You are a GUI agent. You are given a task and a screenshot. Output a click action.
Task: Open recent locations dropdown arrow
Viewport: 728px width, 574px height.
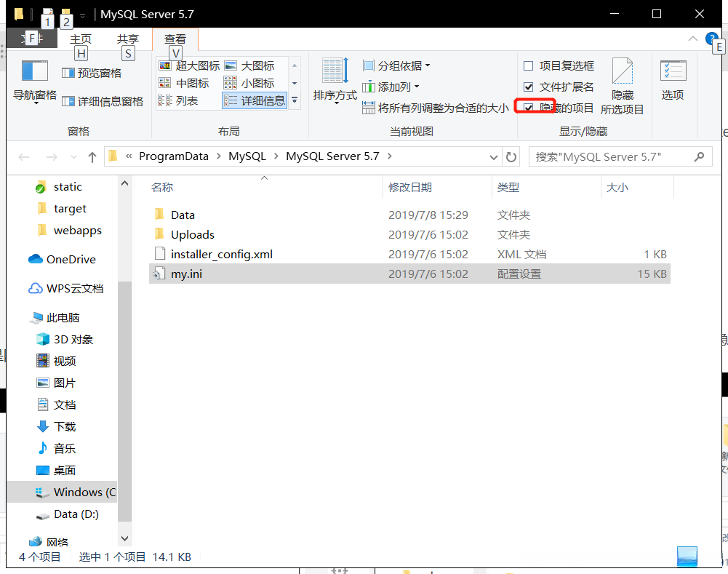pos(73,157)
